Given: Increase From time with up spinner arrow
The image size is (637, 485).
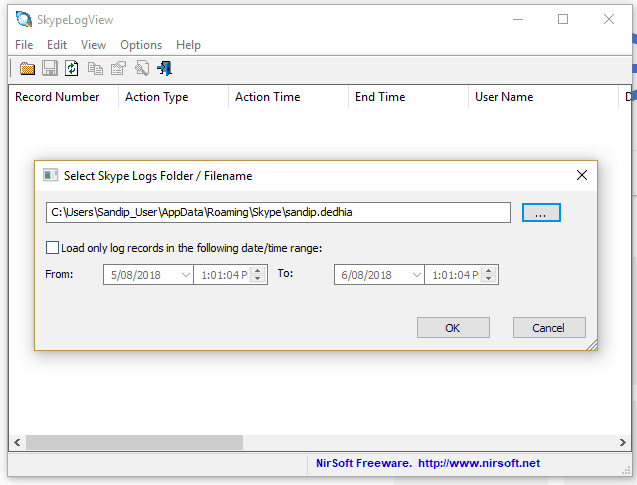Looking at the screenshot, I should (x=258, y=270).
